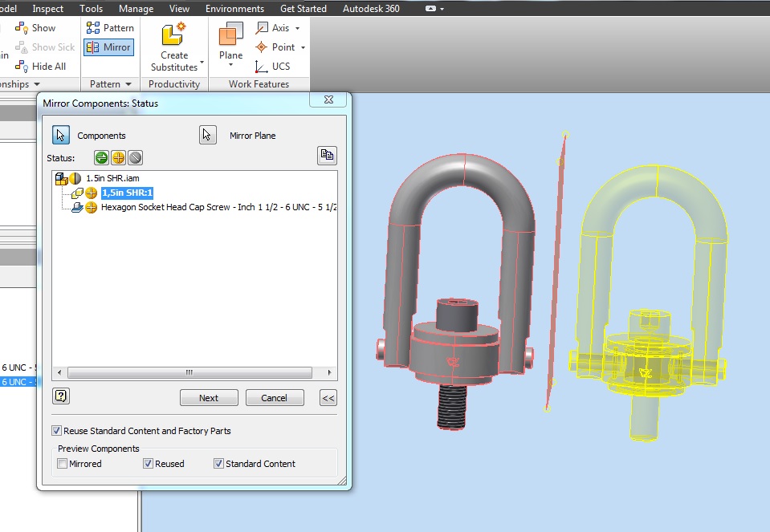Open the Tools menu
The width and height of the screenshot is (770, 532).
[90, 8]
